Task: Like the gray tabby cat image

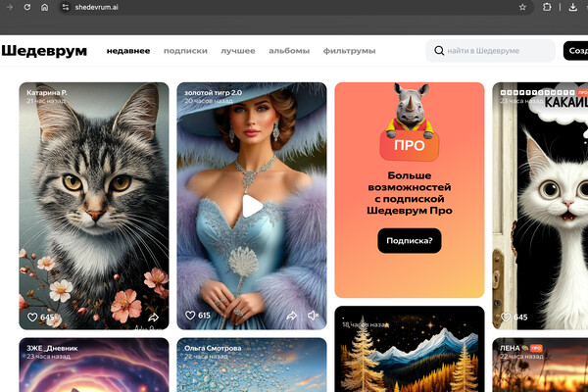Action: (32, 317)
